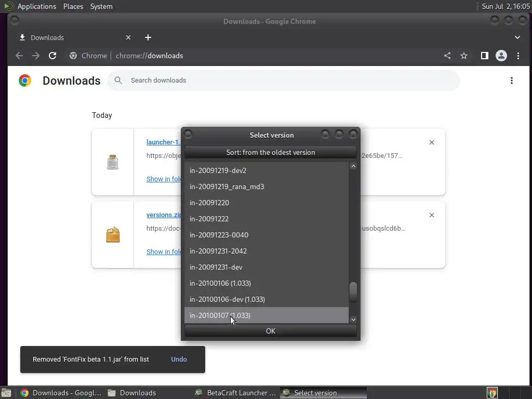Click the Chrome logo beside Downloads heading
The height and width of the screenshot is (399, 532).
tap(25, 81)
